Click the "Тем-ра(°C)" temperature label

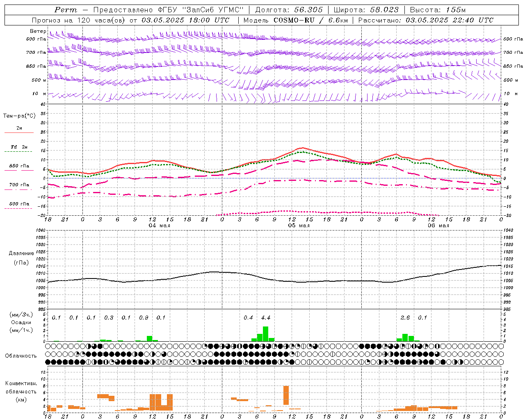coord(19,116)
